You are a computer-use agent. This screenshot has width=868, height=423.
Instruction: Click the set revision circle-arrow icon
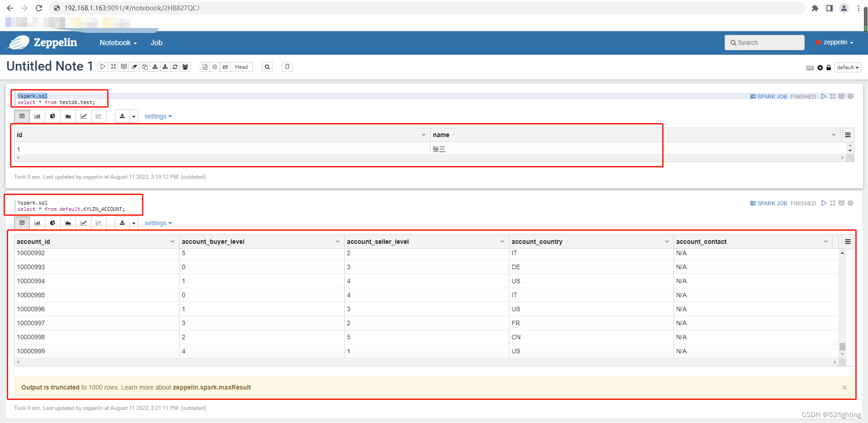coord(215,67)
